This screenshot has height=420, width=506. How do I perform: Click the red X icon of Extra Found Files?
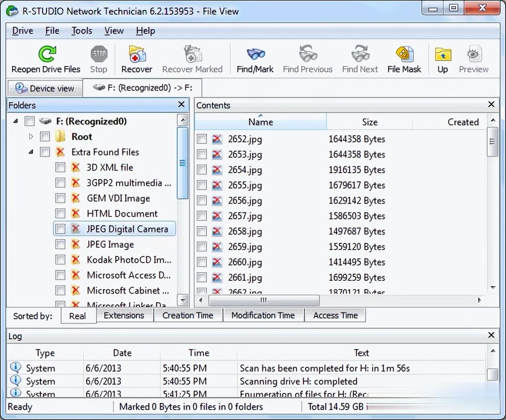(x=60, y=152)
